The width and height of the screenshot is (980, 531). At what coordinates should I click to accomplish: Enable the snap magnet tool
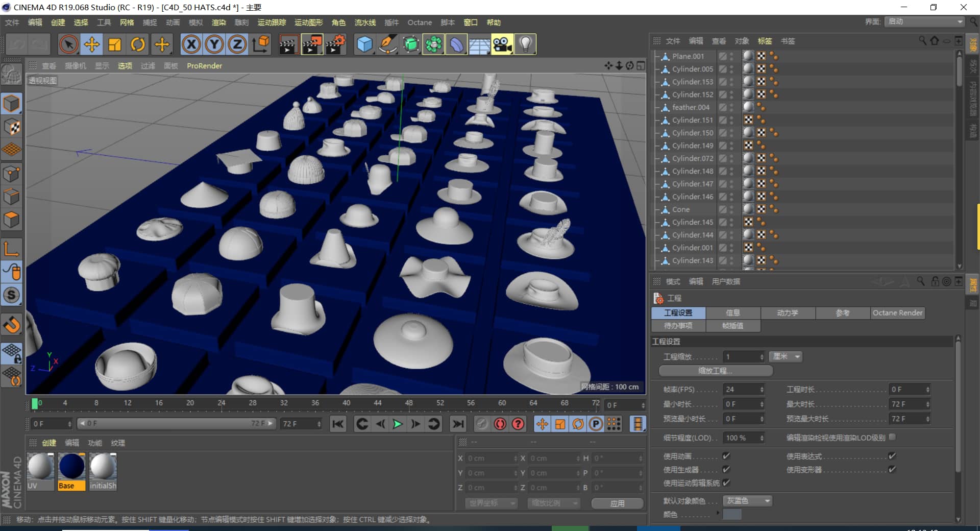(x=12, y=325)
